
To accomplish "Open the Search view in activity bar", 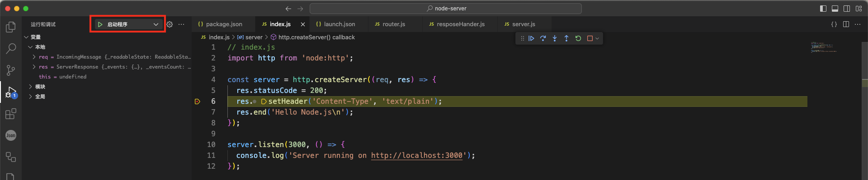I will (x=11, y=48).
